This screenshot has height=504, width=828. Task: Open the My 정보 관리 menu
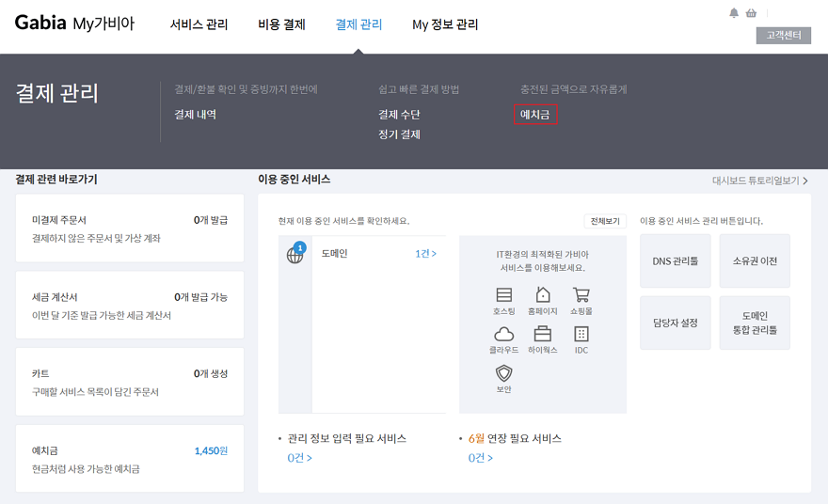[x=445, y=24]
